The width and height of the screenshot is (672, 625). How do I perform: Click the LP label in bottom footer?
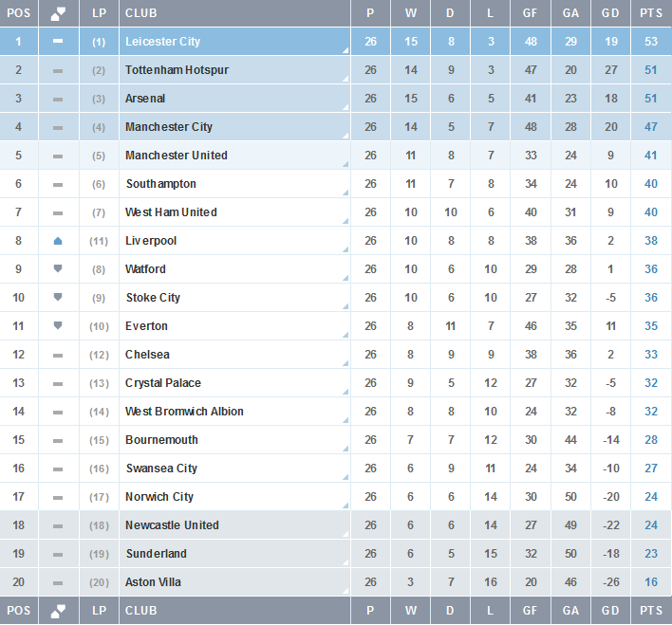100,611
